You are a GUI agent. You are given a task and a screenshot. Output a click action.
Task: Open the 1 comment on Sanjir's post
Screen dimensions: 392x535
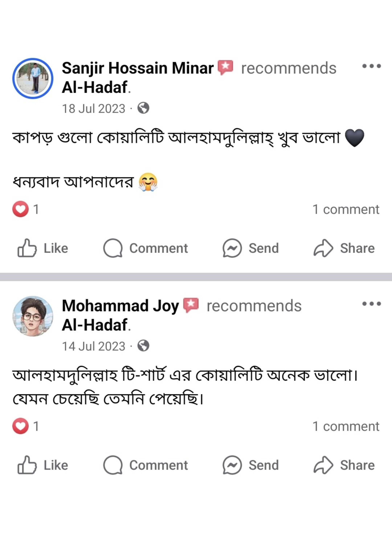click(x=346, y=210)
